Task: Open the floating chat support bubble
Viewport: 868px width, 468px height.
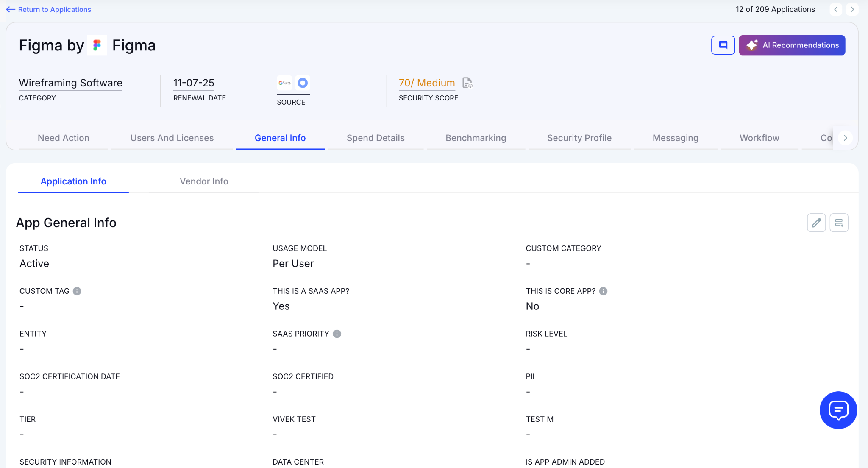Action: click(x=838, y=410)
